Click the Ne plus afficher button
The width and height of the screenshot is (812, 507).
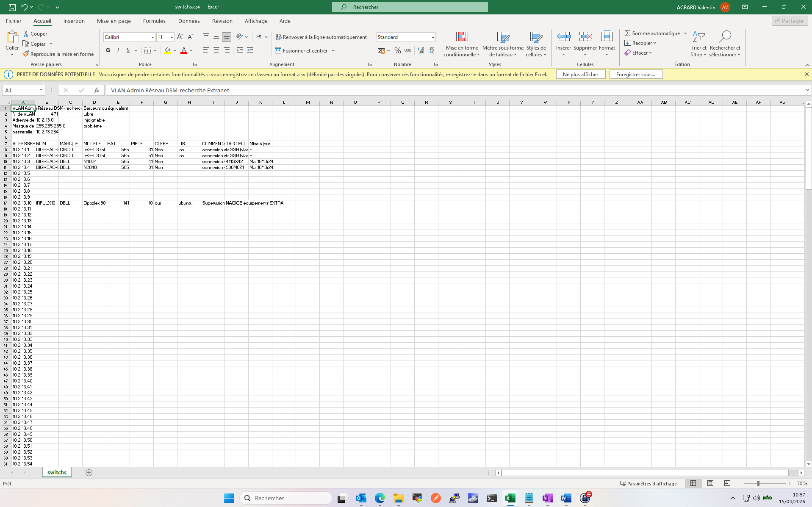[580, 75]
